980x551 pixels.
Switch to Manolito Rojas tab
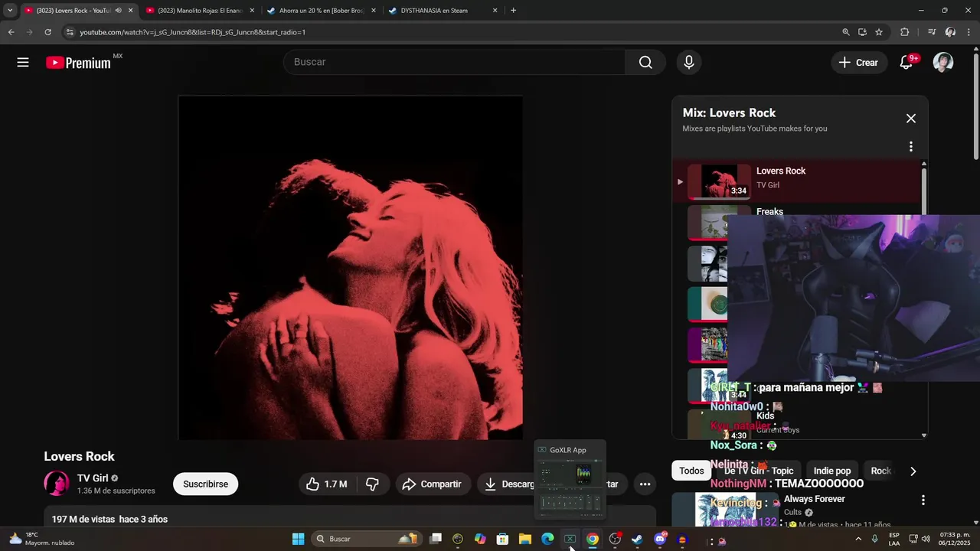coord(200,11)
